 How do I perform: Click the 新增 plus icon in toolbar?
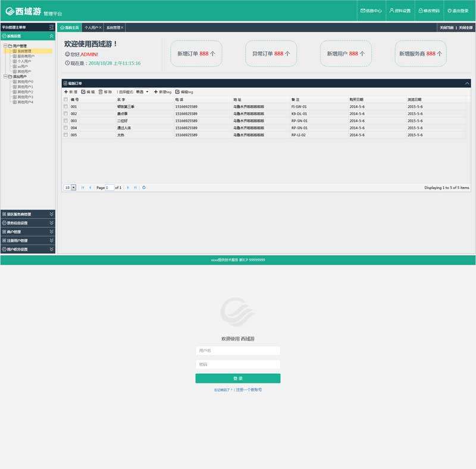click(66, 92)
